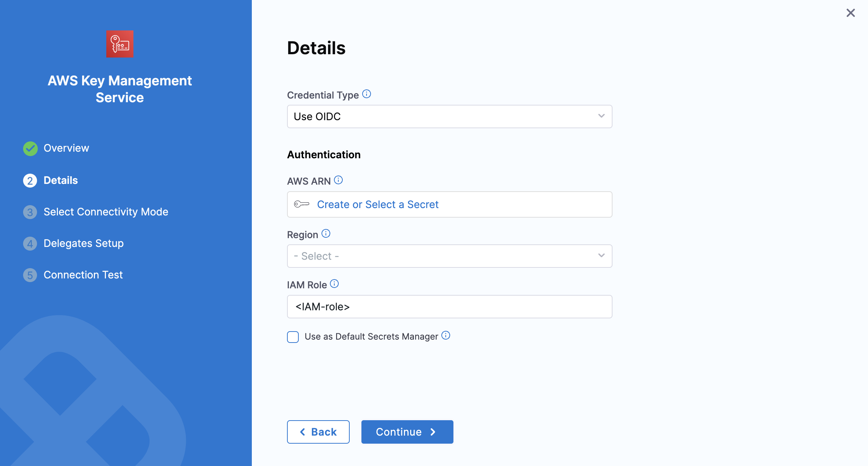Viewport: 868px width, 466px height.
Task: Click the Select Connectivity Mode step icon
Action: [30, 211]
